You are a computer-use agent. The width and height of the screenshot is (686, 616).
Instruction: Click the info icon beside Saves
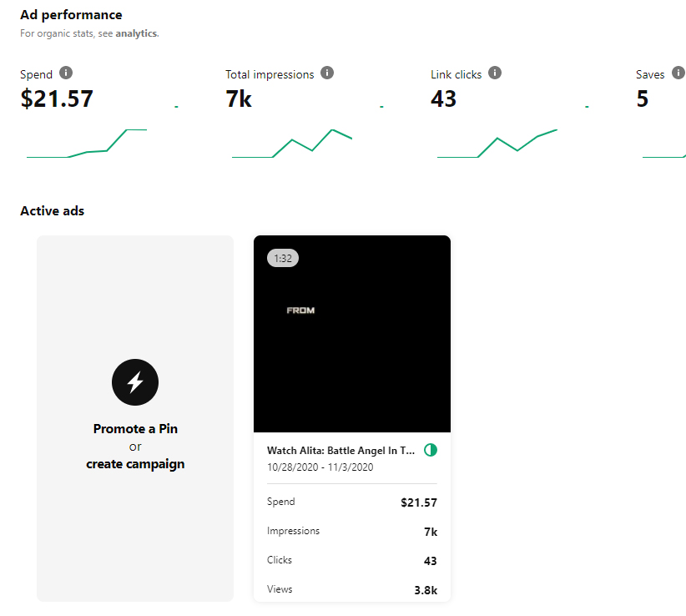point(678,73)
